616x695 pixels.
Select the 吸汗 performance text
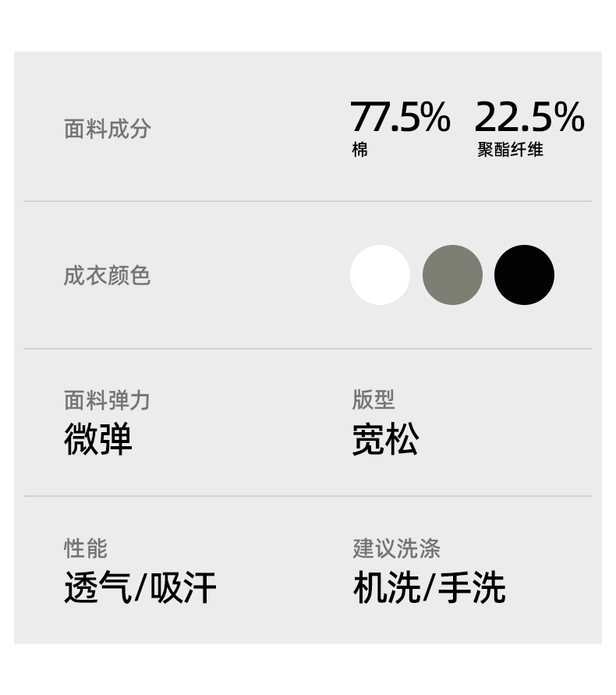[182, 588]
